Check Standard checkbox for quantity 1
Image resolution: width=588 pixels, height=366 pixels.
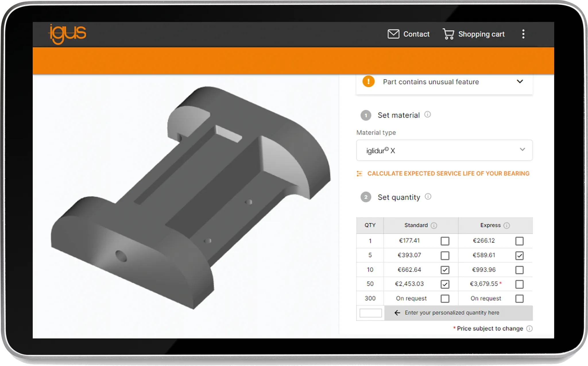click(x=445, y=241)
